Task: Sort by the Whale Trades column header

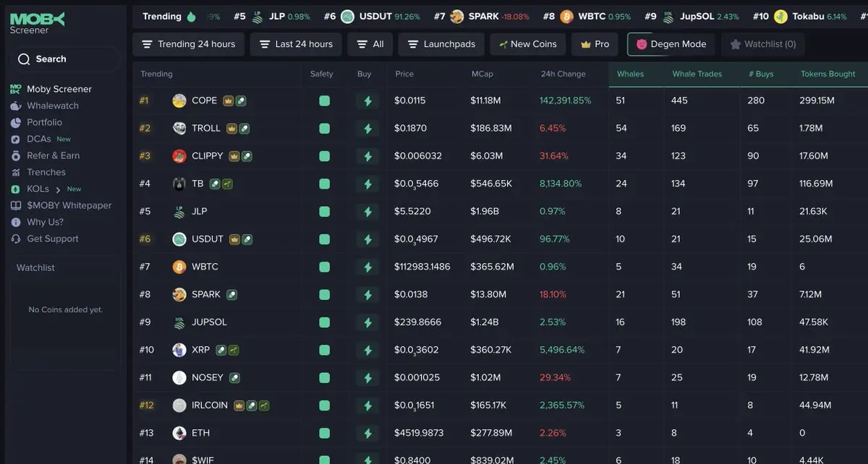Action: [x=697, y=74]
